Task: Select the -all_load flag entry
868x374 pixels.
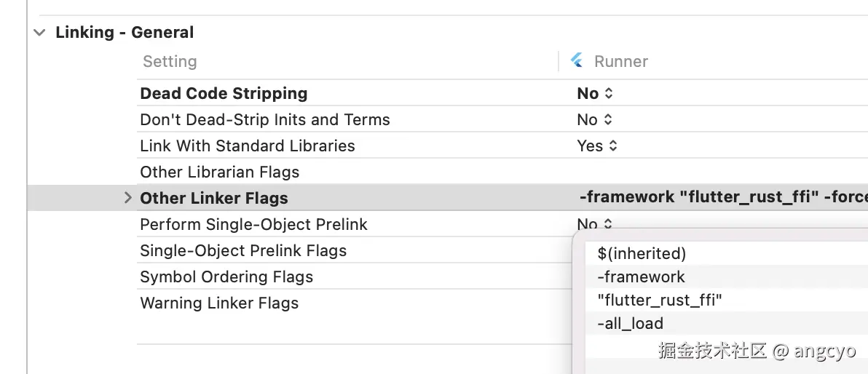Action: (630, 324)
